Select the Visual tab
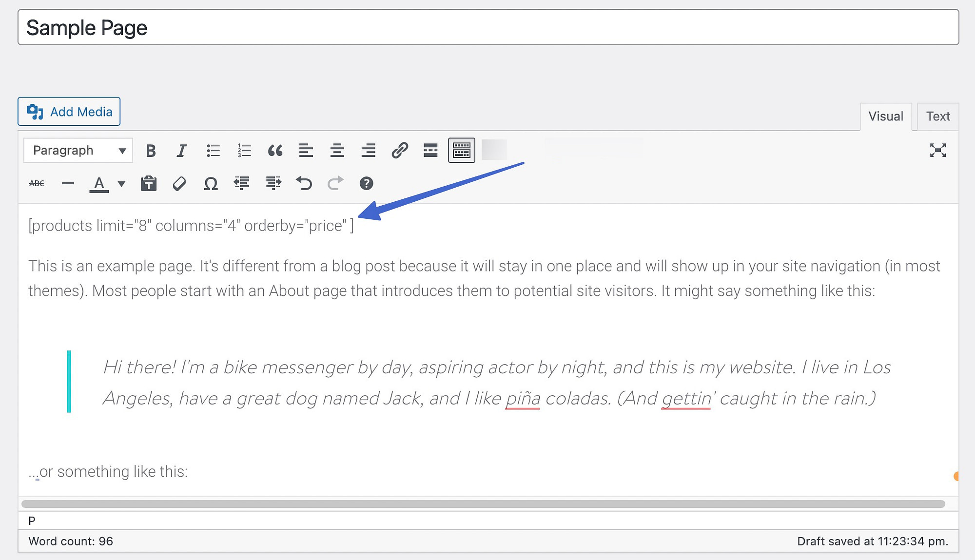 [886, 116]
